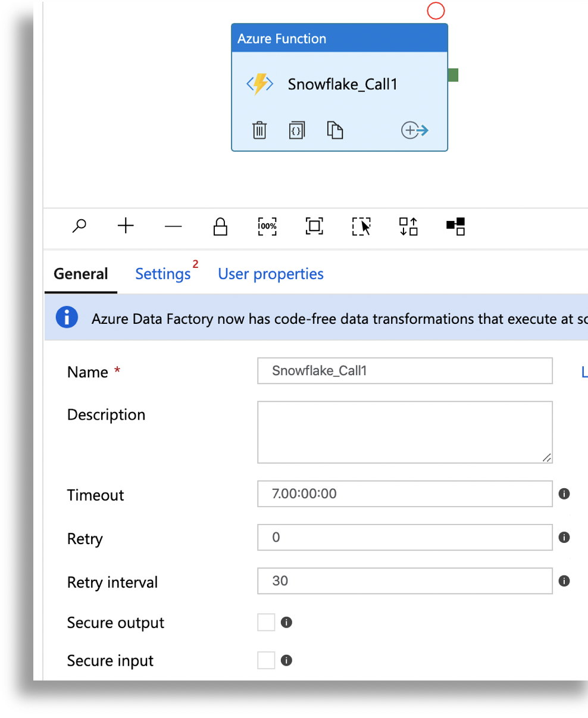The height and width of the screenshot is (718, 588).
Task: Enable lasso selection on canvas
Action: 361,226
